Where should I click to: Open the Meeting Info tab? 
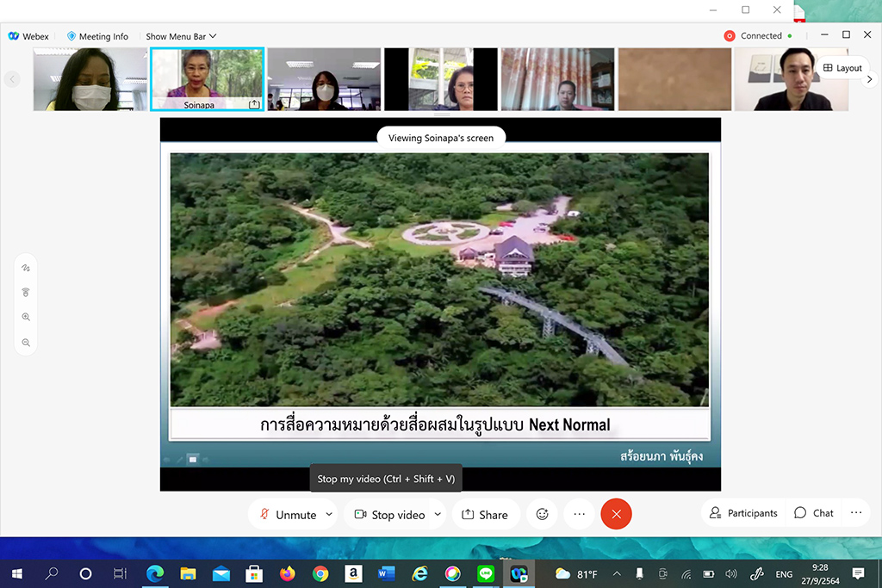[97, 36]
